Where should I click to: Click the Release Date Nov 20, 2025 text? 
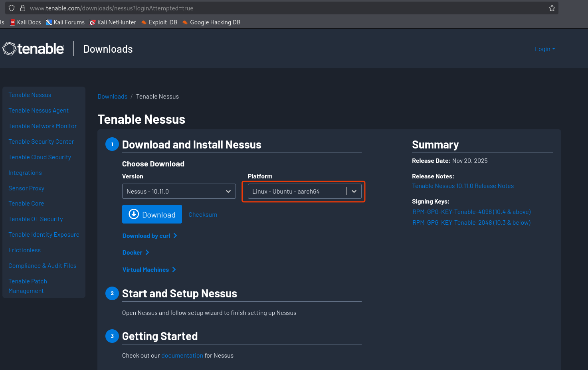pyautogui.click(x=450, y=160)
